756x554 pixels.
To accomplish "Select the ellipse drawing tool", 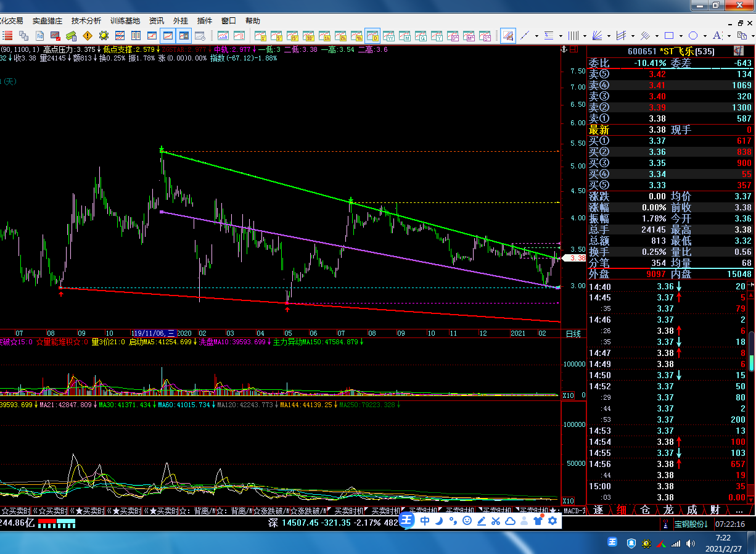I will 692,35.
